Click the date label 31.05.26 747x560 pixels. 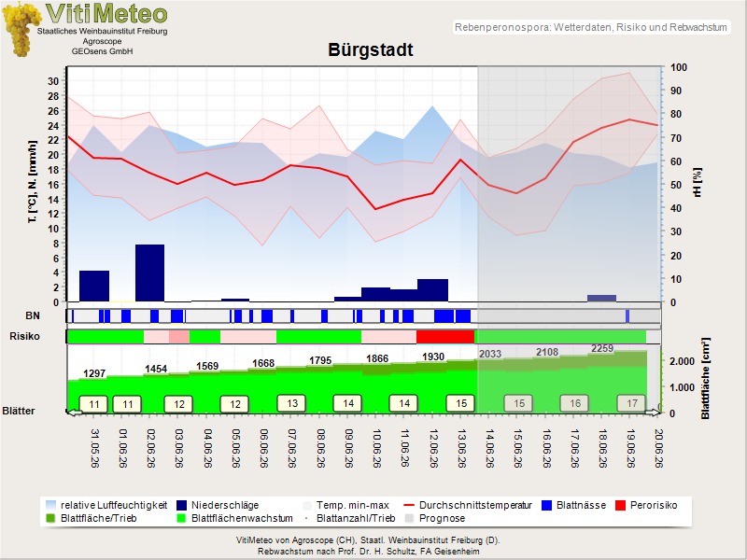coord(95,448)
